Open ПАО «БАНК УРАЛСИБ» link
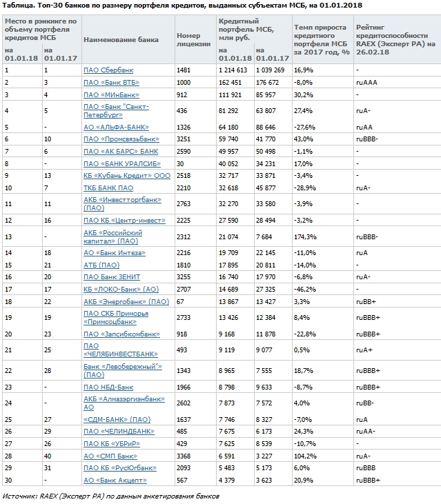The height and width of the screenshot is (504, 441). point(121,163)
